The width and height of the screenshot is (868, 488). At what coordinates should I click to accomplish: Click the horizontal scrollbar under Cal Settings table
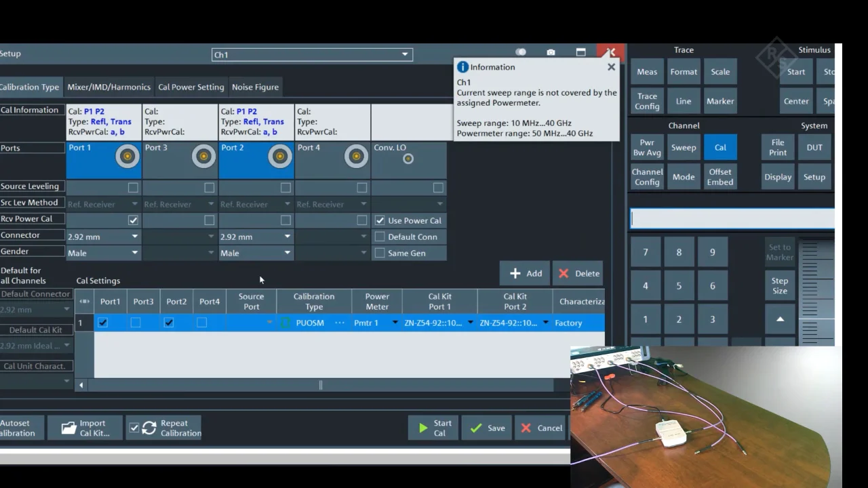(x=320, y=385)
